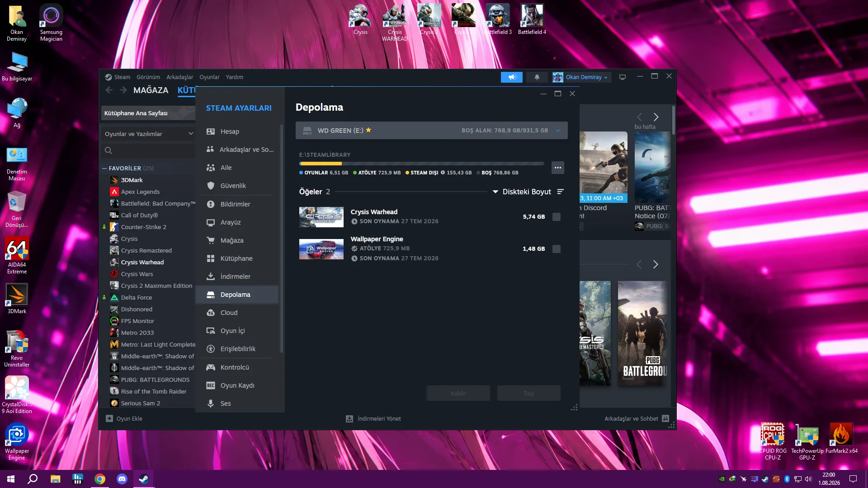Go to Kütüphane Ana Sayfası
868x488 pixels.
[148, 113]
